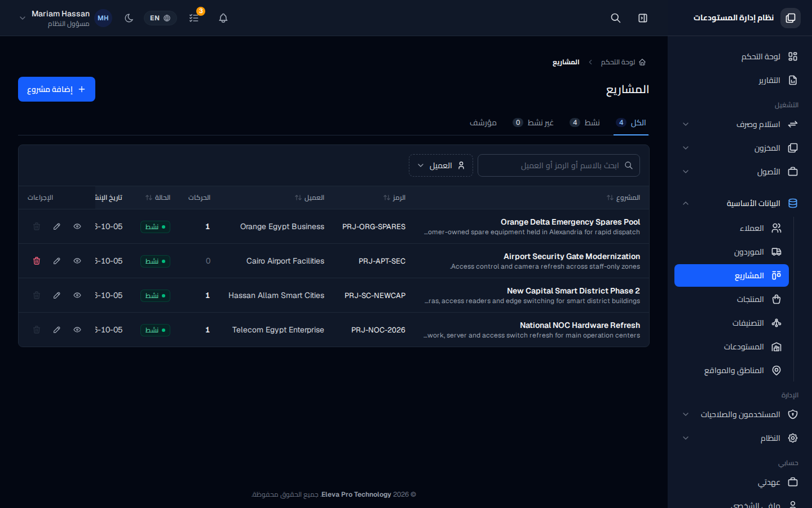812x508 pixels.
Task: Switch to the غير نشط tab
Action: pos(533,122)
